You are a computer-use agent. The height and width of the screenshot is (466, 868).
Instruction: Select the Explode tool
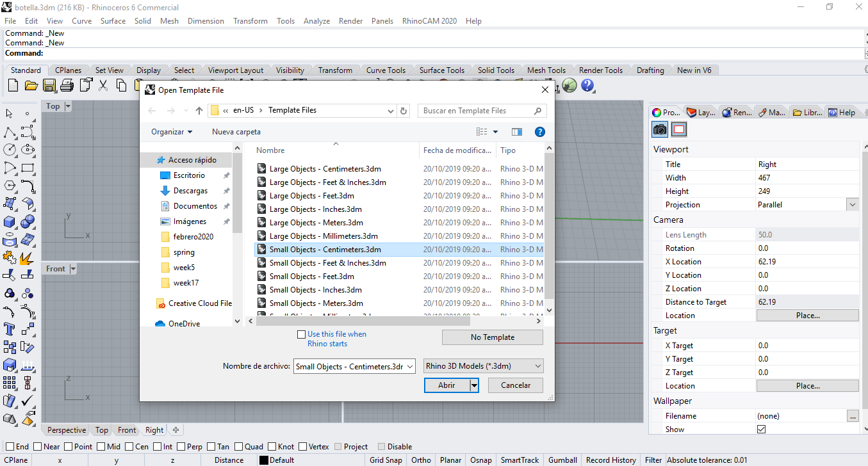coord(28,258)
